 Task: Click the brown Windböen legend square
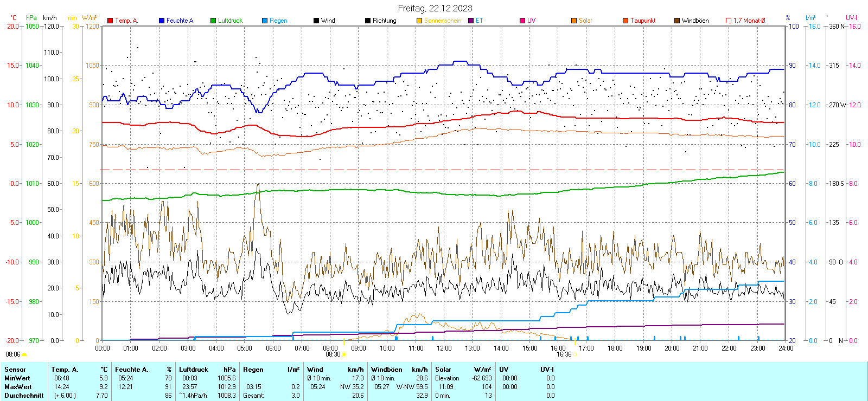677,21
